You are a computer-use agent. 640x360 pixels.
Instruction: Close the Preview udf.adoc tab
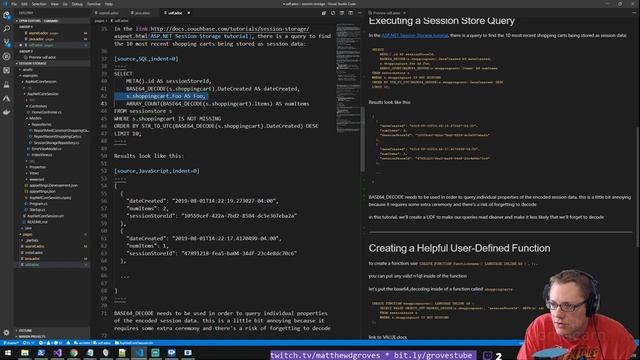[404, 13]
